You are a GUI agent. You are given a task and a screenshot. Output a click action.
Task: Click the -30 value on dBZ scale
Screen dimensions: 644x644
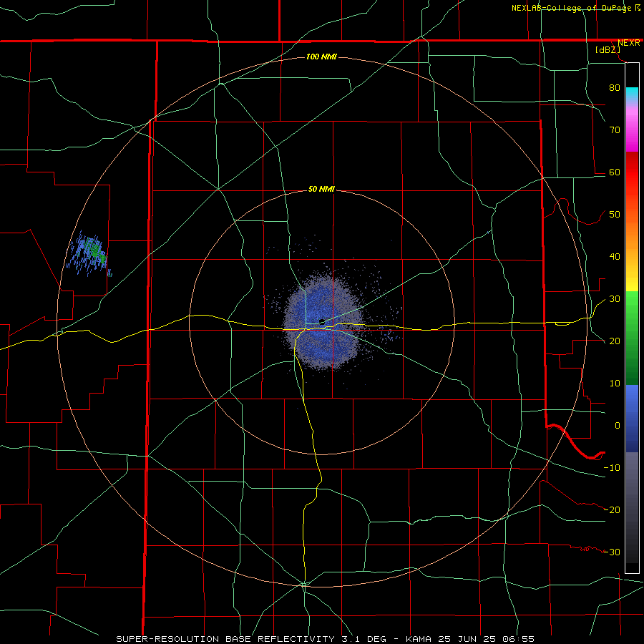pos(612,553)
